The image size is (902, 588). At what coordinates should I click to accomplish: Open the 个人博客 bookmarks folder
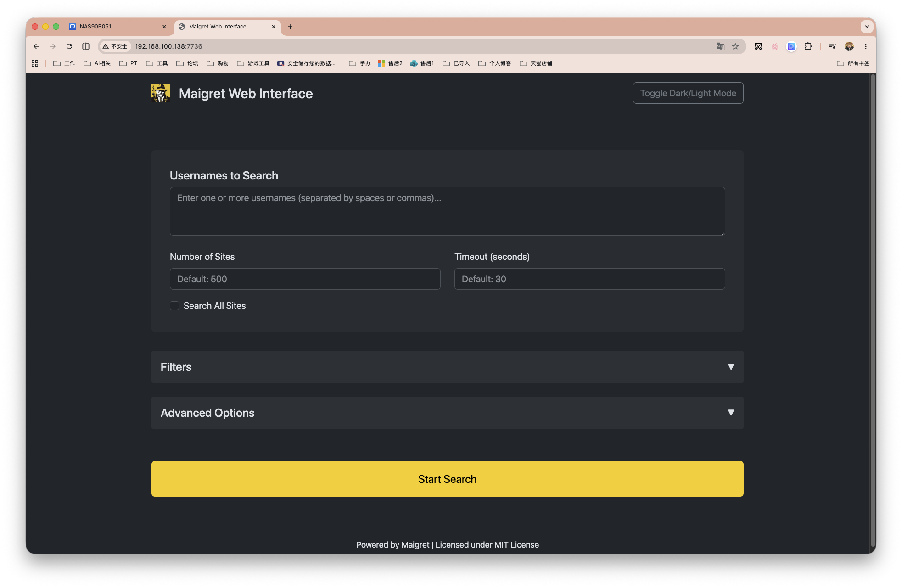coord(495,63)
